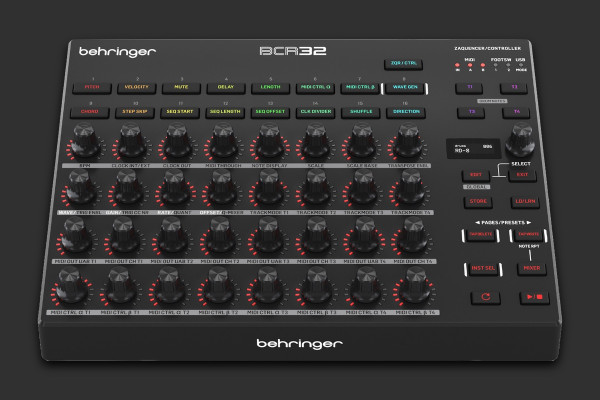Click the MIDI OUT CH T2 knob
The image size is (600, 400).
(220, 236)
